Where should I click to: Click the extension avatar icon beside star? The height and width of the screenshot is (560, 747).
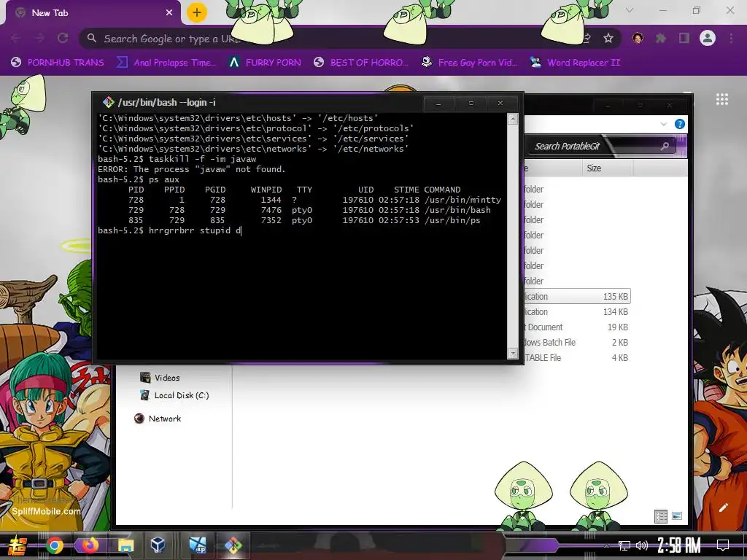(638, 39)
